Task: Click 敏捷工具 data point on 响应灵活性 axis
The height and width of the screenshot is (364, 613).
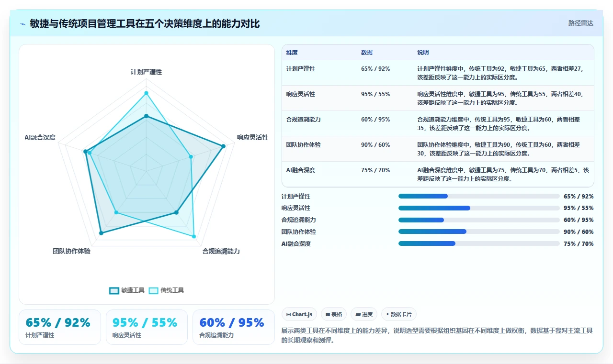Action: (x=223, y=146)
